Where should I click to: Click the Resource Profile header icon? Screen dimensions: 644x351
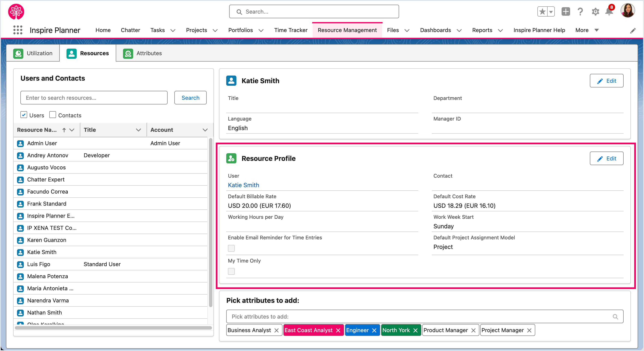231,158
